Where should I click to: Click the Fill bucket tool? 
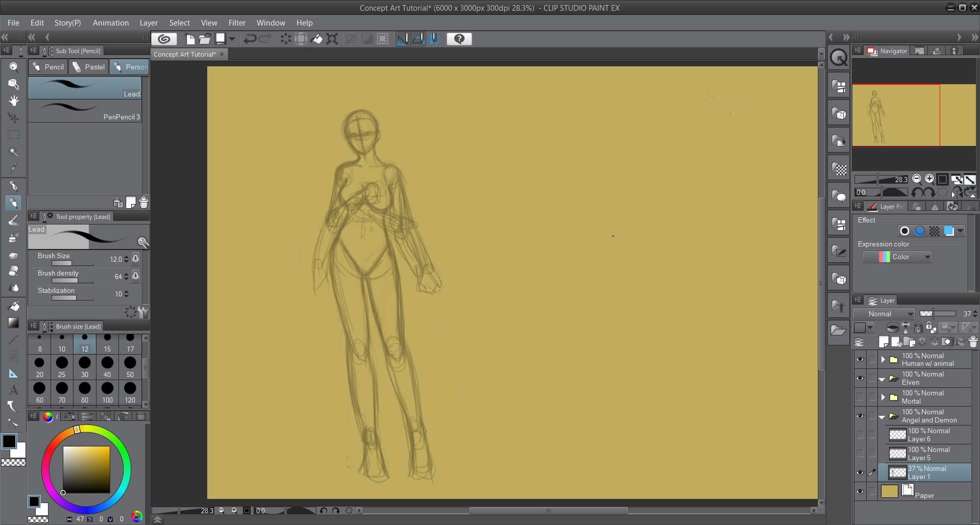14,306
